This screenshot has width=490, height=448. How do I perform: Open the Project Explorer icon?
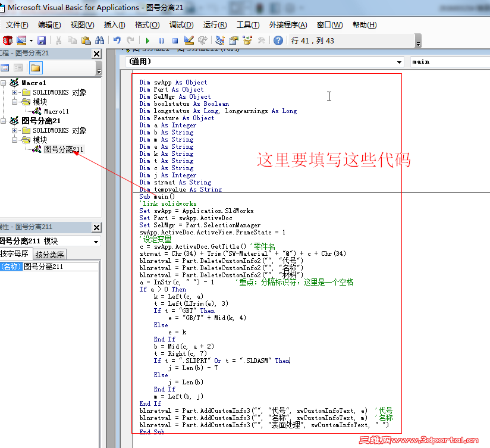tap(220, 40)
